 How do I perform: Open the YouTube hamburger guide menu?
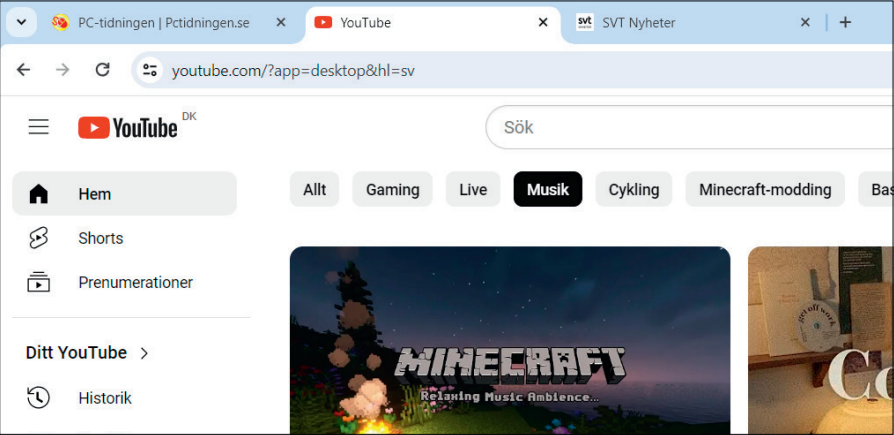click(x=39, y=127)
